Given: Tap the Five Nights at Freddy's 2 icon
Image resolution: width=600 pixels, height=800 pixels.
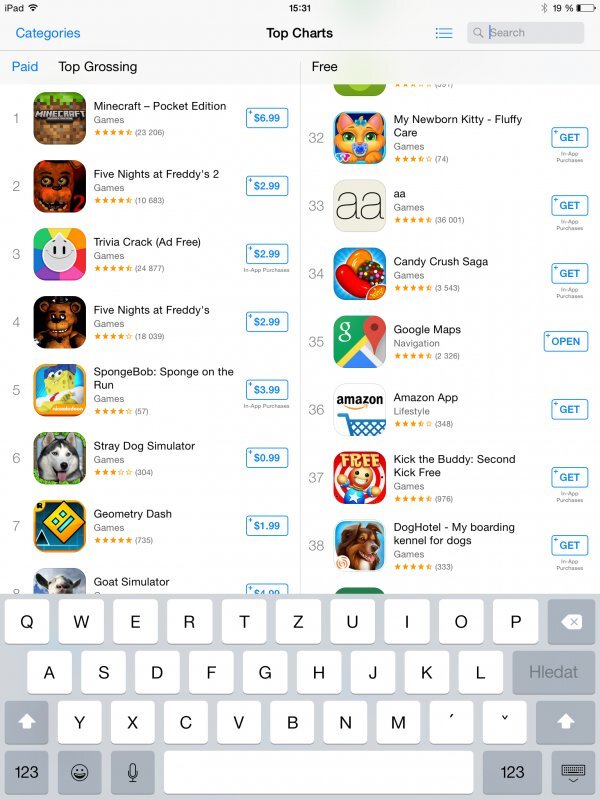Looking at the screenshot, I should [60, 186].
